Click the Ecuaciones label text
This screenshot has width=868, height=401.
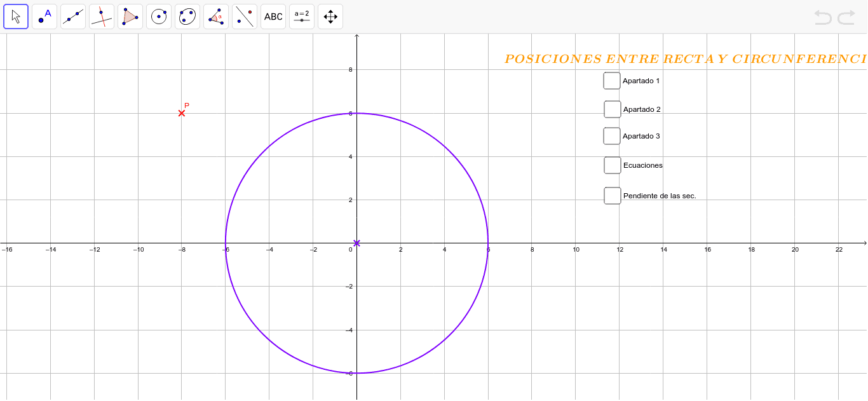pyautogui.click(x=643, y=165)
